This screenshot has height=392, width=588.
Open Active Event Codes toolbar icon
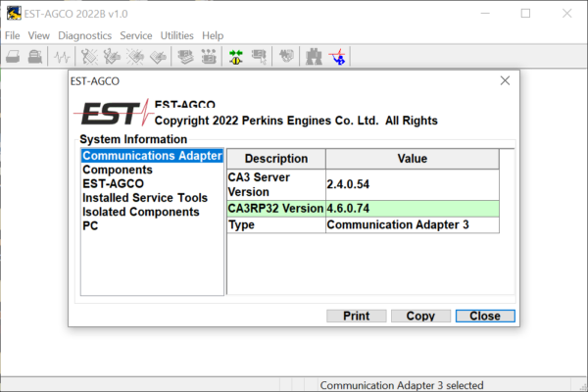coord(135,57)
